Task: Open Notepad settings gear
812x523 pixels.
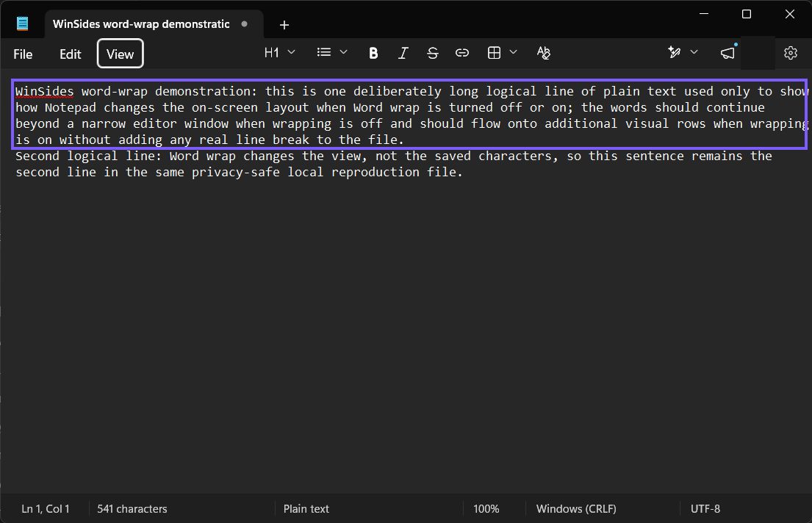Action: [x=790, y=53]
